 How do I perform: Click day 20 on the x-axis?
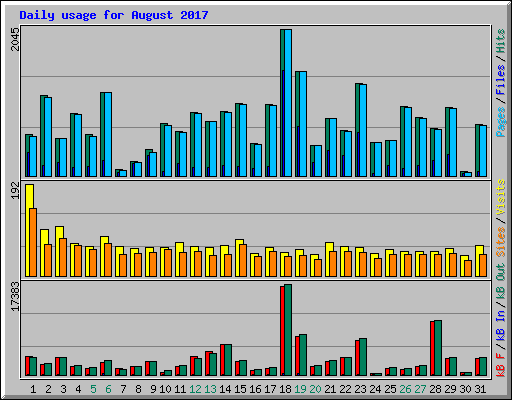[315, 389]
